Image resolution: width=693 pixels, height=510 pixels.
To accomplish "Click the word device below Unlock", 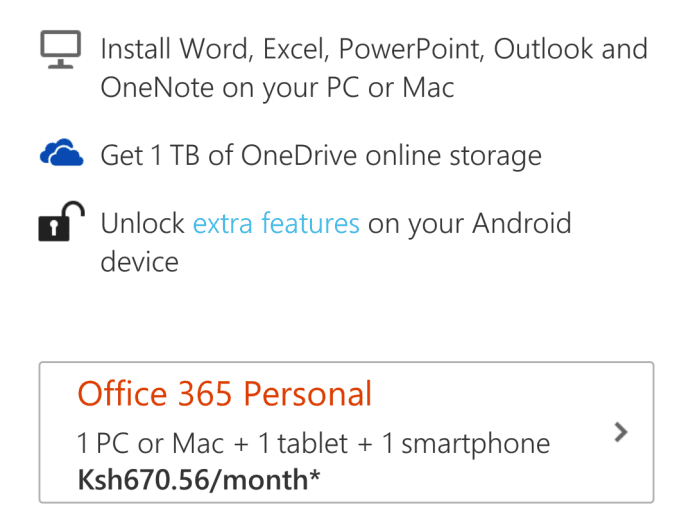I will coord(140,262).
